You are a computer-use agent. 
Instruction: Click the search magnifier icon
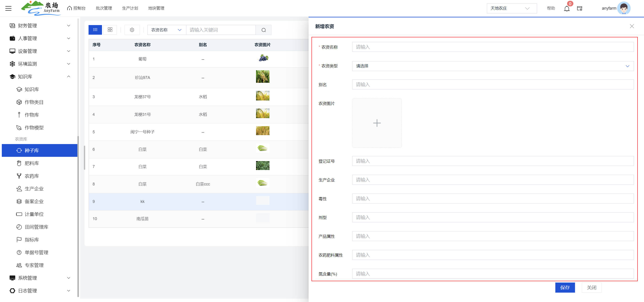pos(263,30)
